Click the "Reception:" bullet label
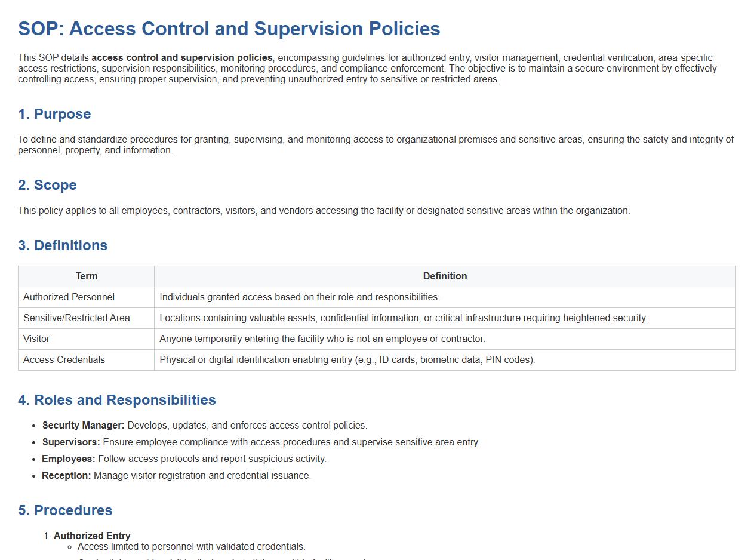The width and height of the screenshot is (754, 560). pyautogui.click(x=66, y=476)
